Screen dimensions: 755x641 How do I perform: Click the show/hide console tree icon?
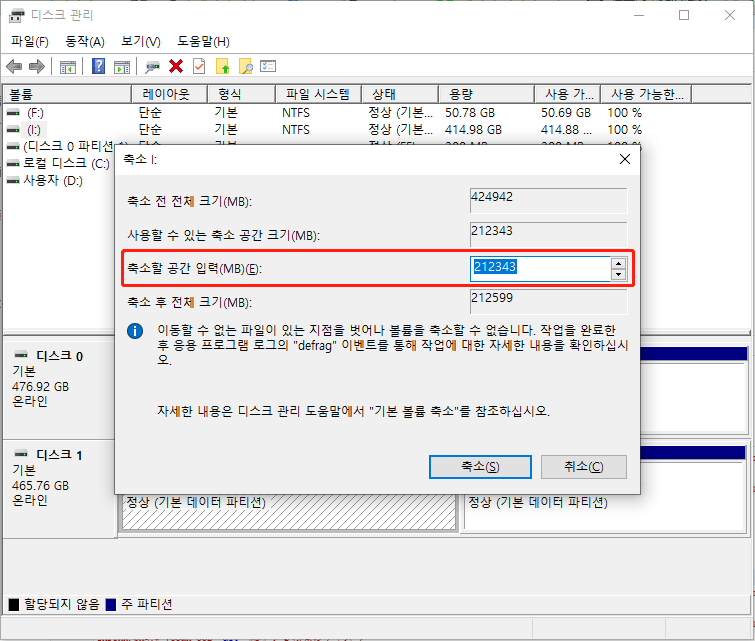click(68, 67)
